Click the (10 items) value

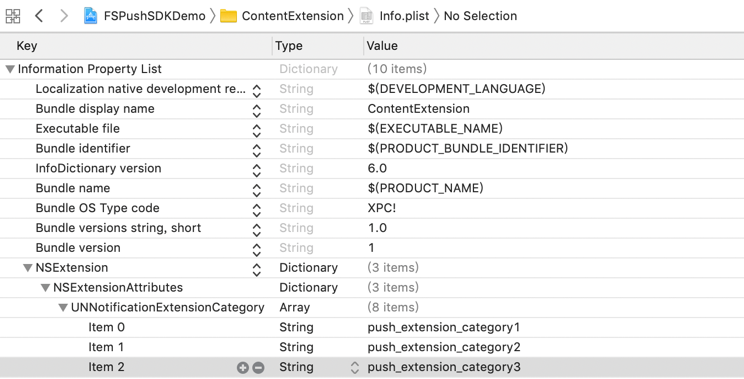[x=397, y=69]
